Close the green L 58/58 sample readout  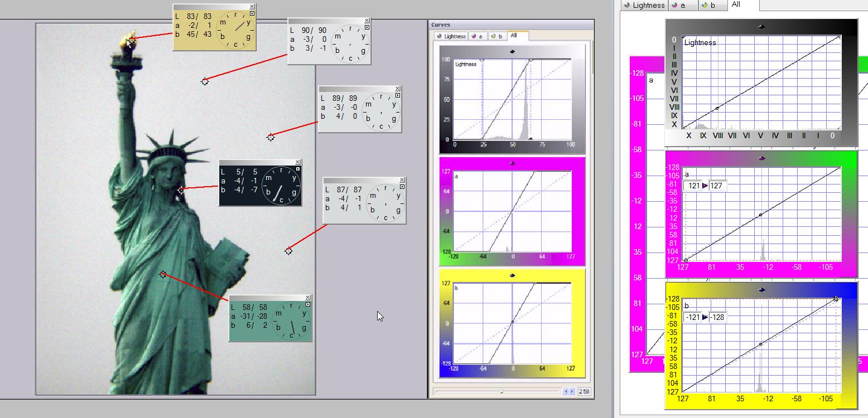[x=308, y=298]
